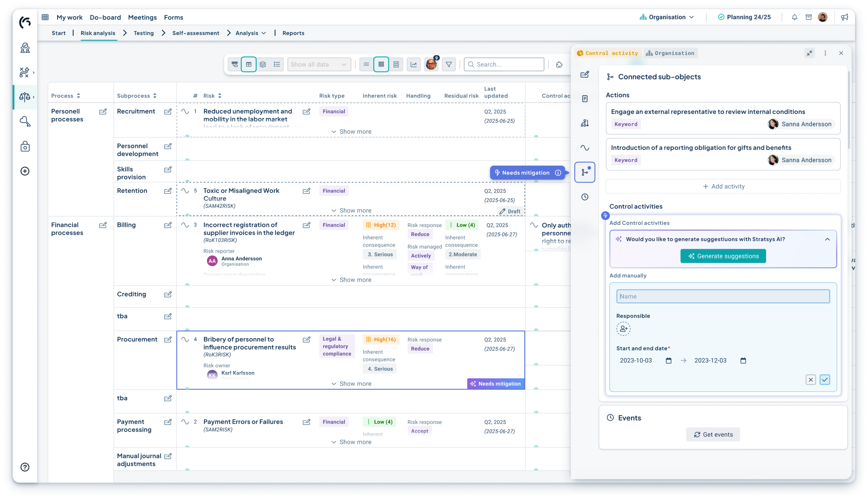This screenshot has height=499, width=868.
Task: Click the clock history icon in side panel
Action: 585,197
